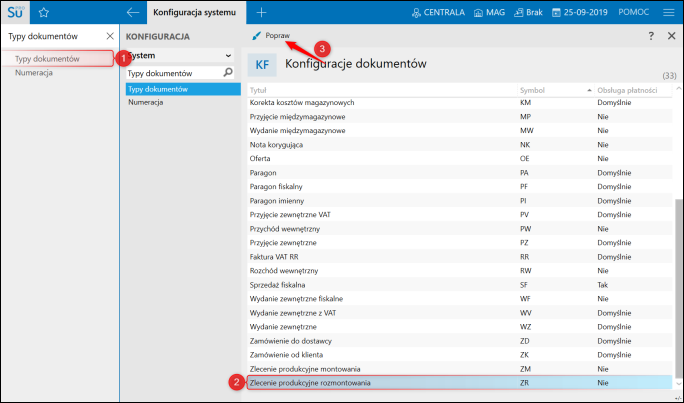Search using the magnifier icon

(228, 72)
